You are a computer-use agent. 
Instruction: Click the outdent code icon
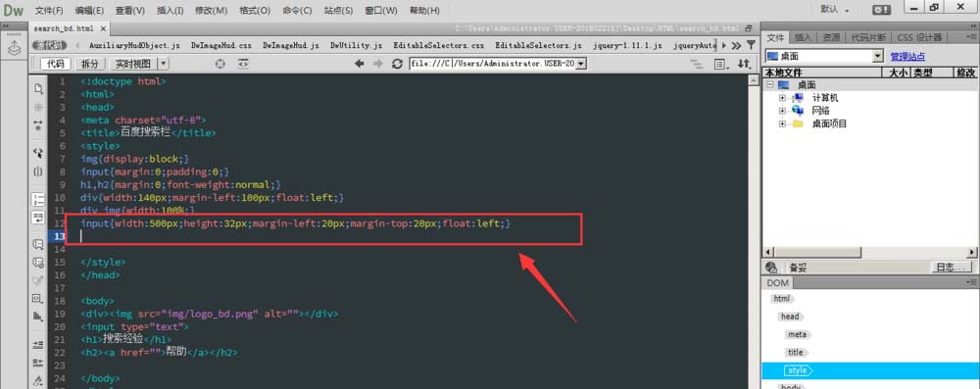click(x=38, y=363)
